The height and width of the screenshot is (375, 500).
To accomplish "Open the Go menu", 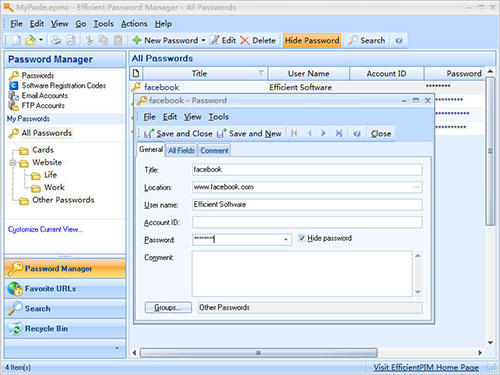I will 81,24.
